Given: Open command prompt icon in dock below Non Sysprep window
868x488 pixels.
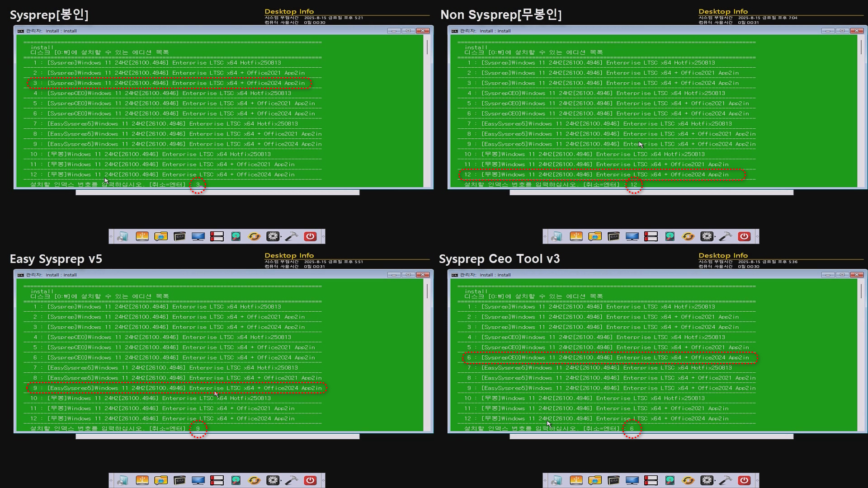Looking at the screenshot, I should [613, 236].
